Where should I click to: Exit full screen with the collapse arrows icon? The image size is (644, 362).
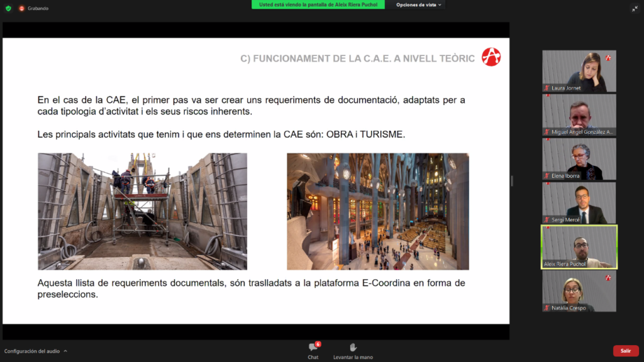coord(635,9)
